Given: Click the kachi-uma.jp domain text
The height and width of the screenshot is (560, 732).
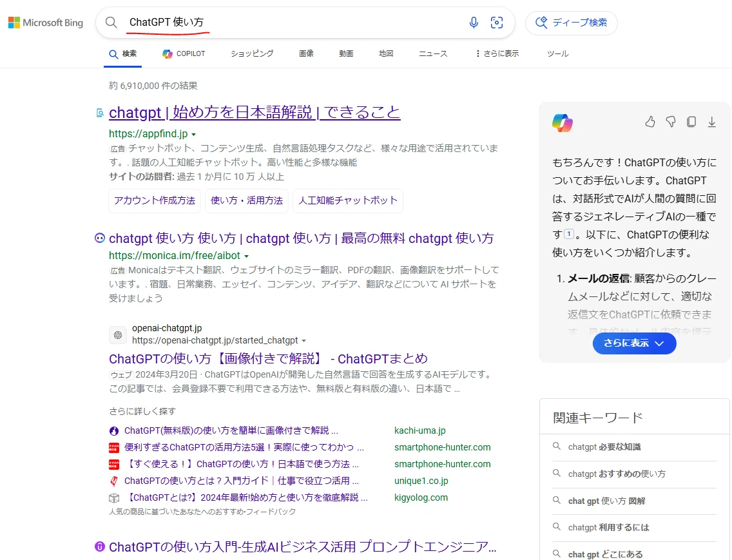Looking at the screenshot, I should click(419, 430).
